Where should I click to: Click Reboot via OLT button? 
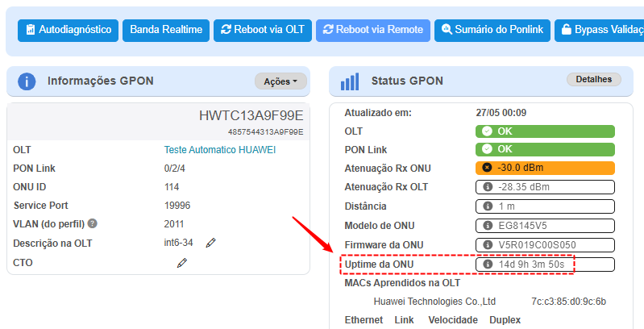coord(263,30)
